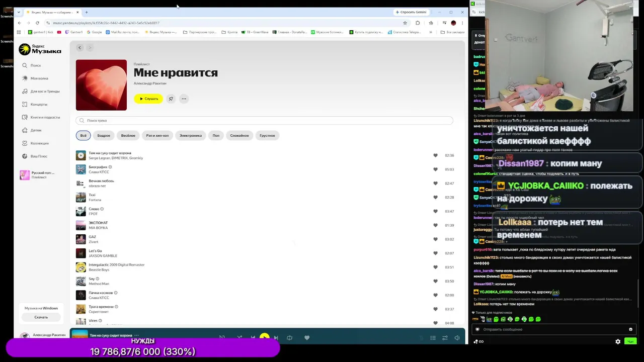Open the Все закладки folder
The height and width of the screenshot is (362, 644).
[x=452, y=32]
